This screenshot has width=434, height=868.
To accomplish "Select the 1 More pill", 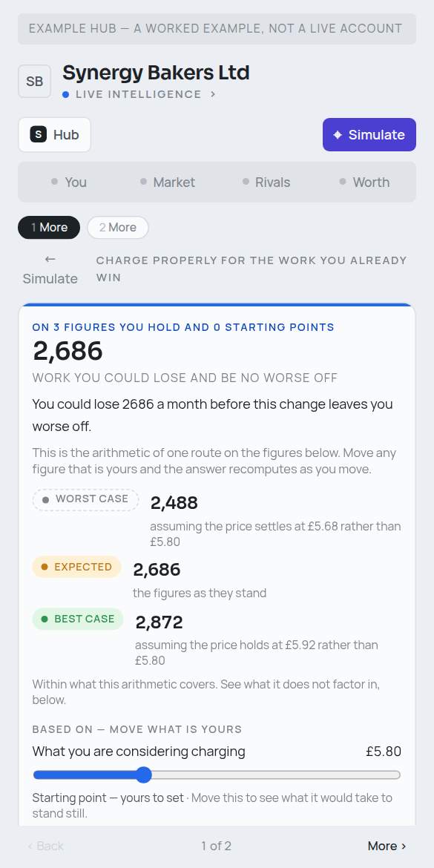I will point(49,228).
